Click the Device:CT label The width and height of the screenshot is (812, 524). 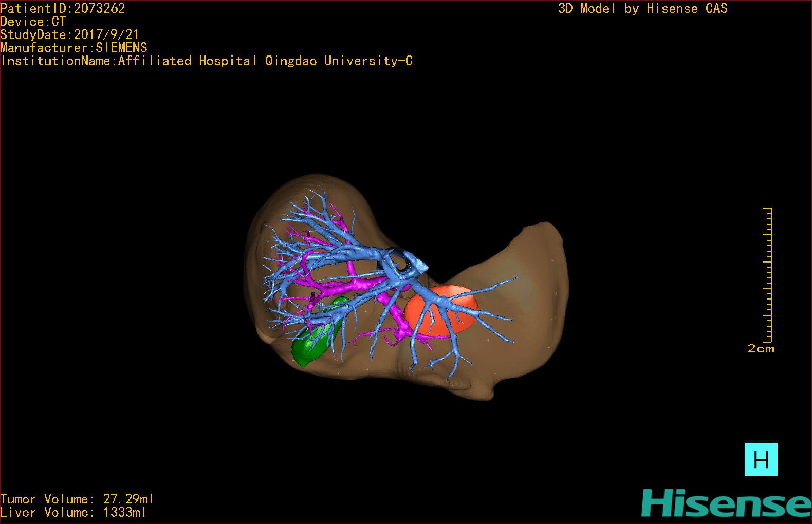pyautogui.click(x=33, y=22)
